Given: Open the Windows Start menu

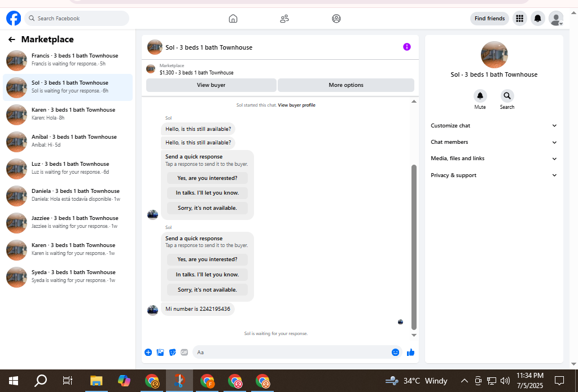Looking at the screenshot, I should [14, 381].
